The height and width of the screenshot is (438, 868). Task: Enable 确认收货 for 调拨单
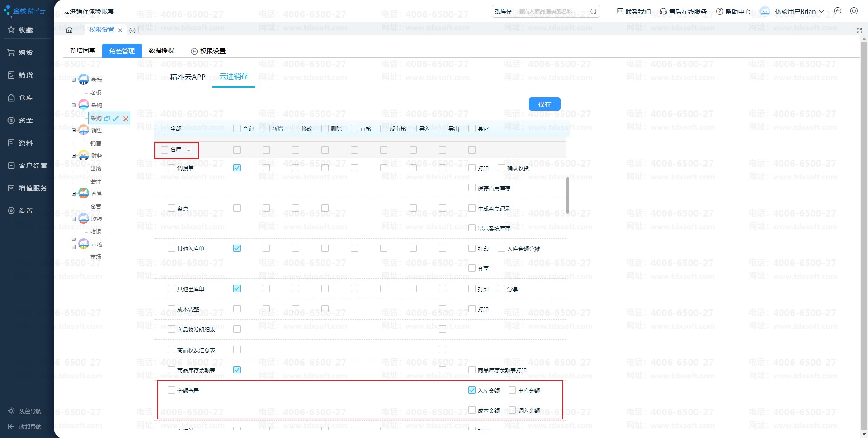501,168
